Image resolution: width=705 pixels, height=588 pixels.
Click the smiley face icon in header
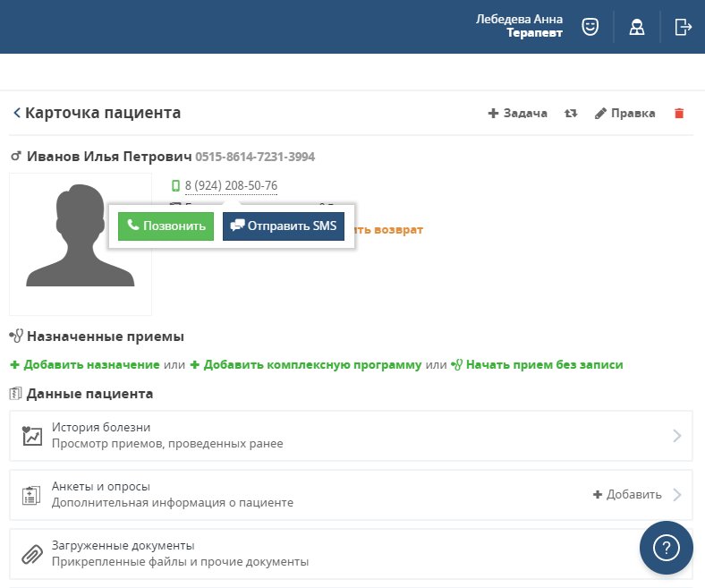(x=590, y=27)
